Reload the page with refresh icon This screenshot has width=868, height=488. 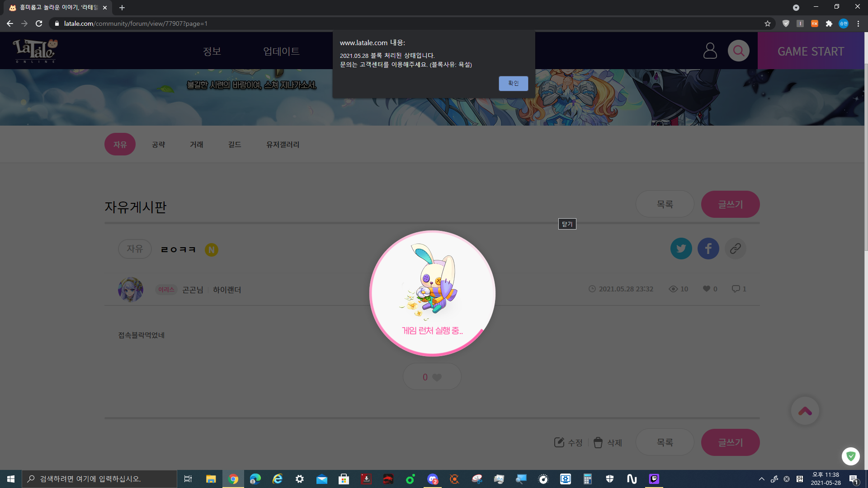pos(39,23)
